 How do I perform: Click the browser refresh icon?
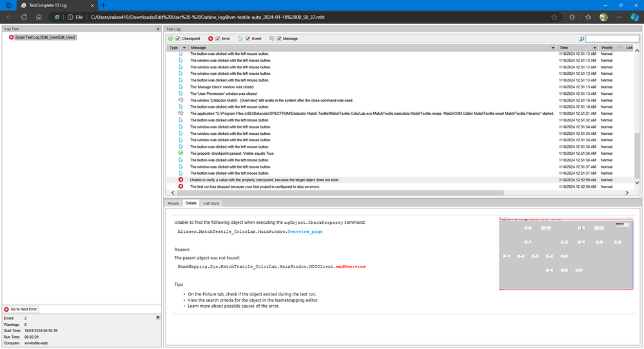coord(24,17)
